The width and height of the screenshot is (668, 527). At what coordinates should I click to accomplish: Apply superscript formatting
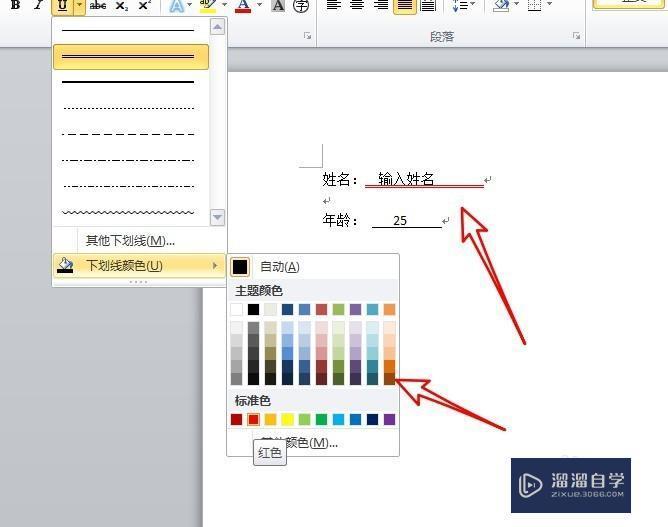pyautogui.click(x=144, y=6)
